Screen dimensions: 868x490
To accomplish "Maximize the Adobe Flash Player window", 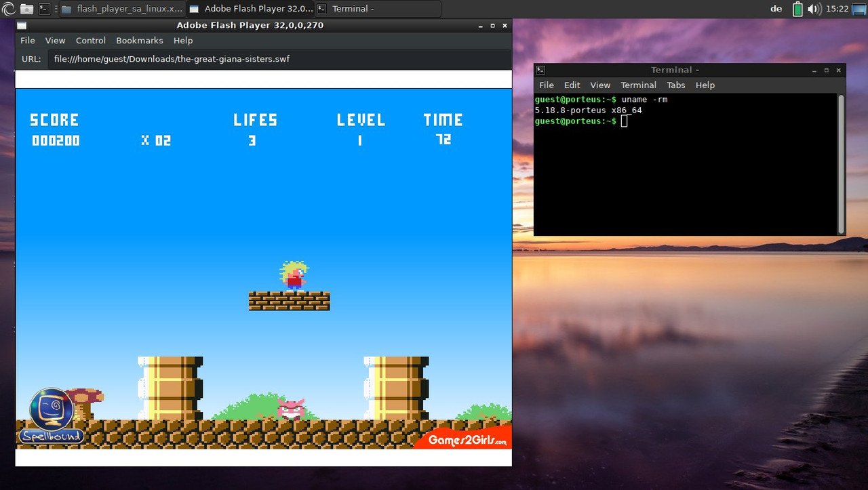I will click(x=492, y=26).
